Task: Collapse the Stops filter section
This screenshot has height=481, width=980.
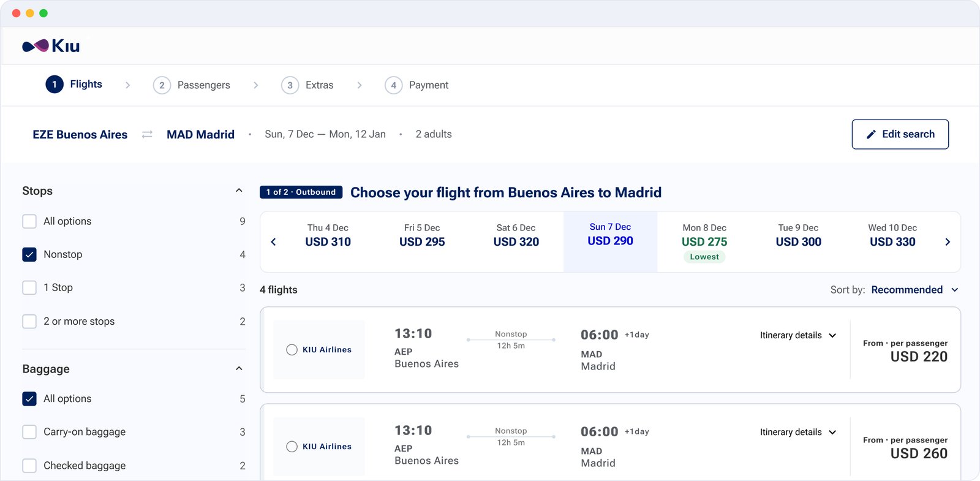Action: tap(239, 191)
